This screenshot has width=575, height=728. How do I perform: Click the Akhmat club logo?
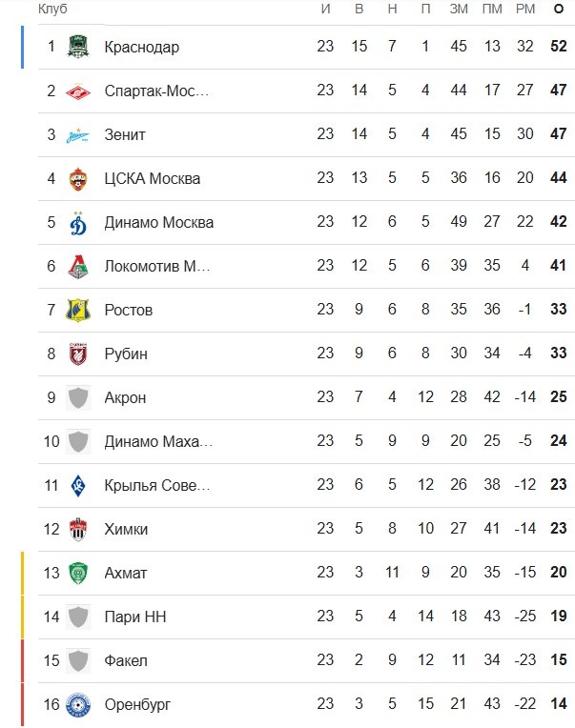click(78, 574)
